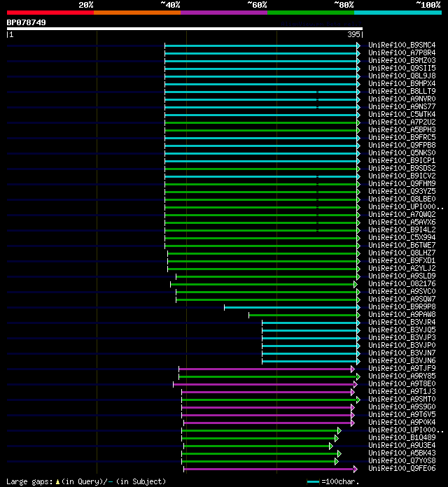Open hit UniRef100_Q9SII5
Viewport: 448px width, 487px height.
coord(402,68)
